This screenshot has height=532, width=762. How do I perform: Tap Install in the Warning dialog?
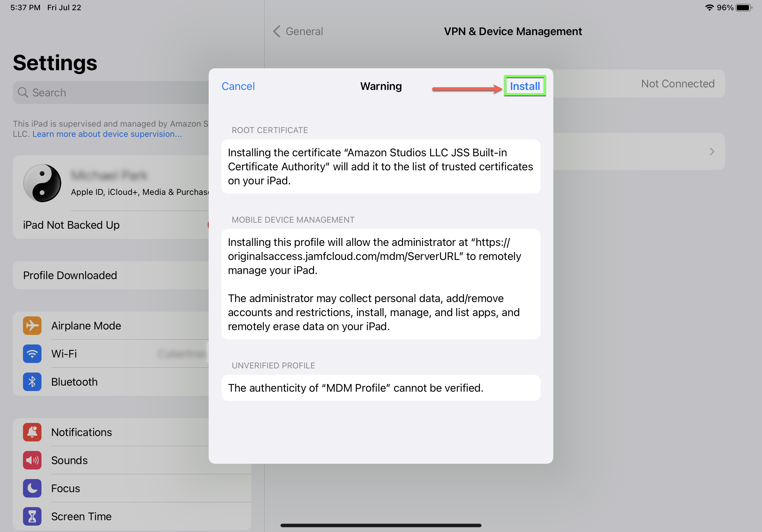[525, 86]
